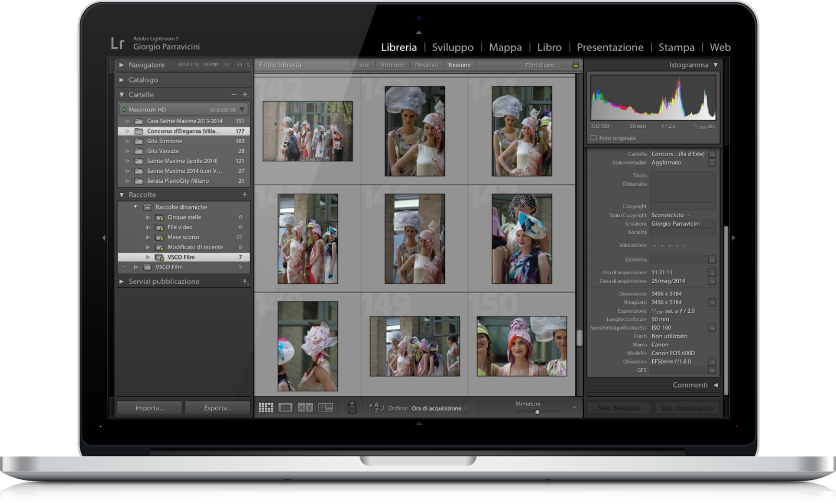Open Mappa module
836x504 pixels.
click(505, 47)
